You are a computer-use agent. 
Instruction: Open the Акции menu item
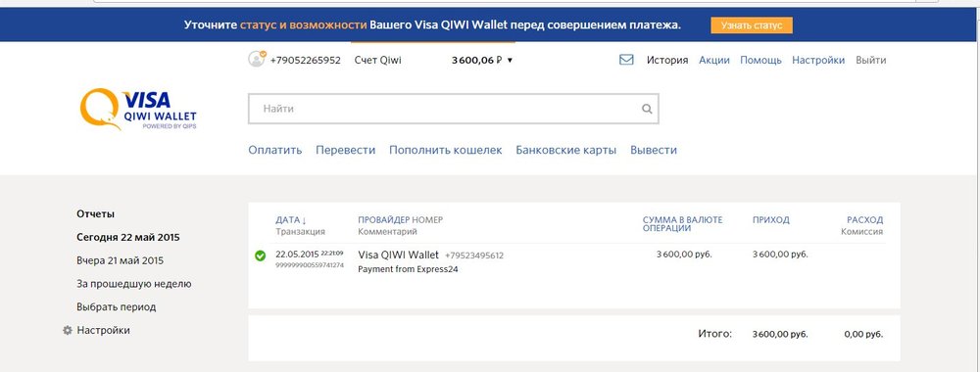click(714, 60)
